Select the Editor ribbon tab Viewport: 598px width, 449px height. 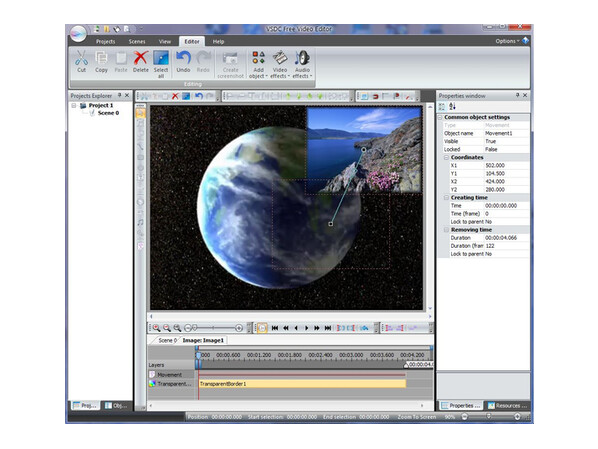pyautogui.click(x=192, y=41)
